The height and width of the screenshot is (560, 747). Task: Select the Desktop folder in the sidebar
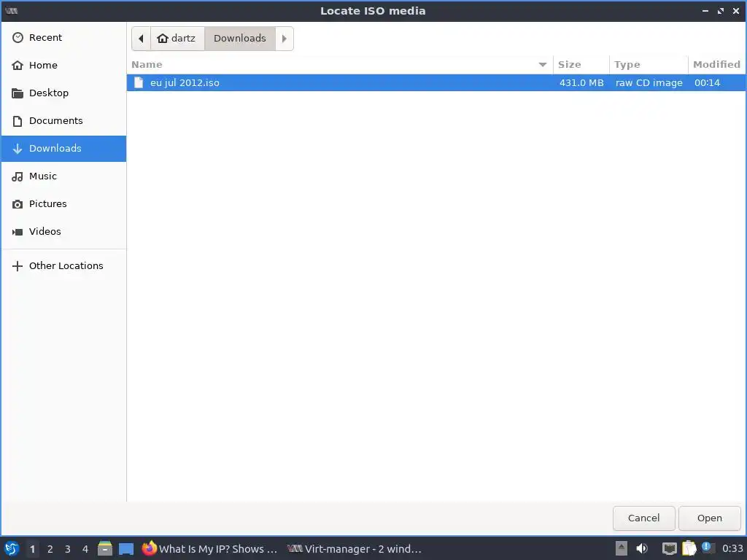click(x=63, y=93)
